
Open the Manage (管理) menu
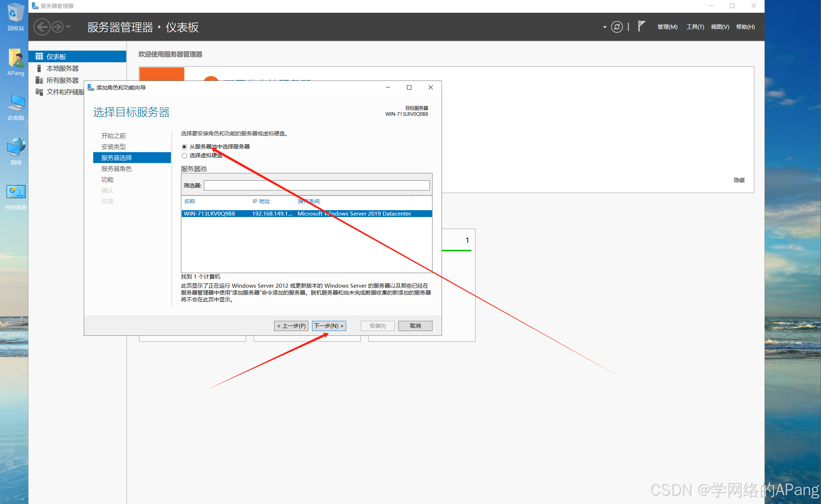click(667, 27)
